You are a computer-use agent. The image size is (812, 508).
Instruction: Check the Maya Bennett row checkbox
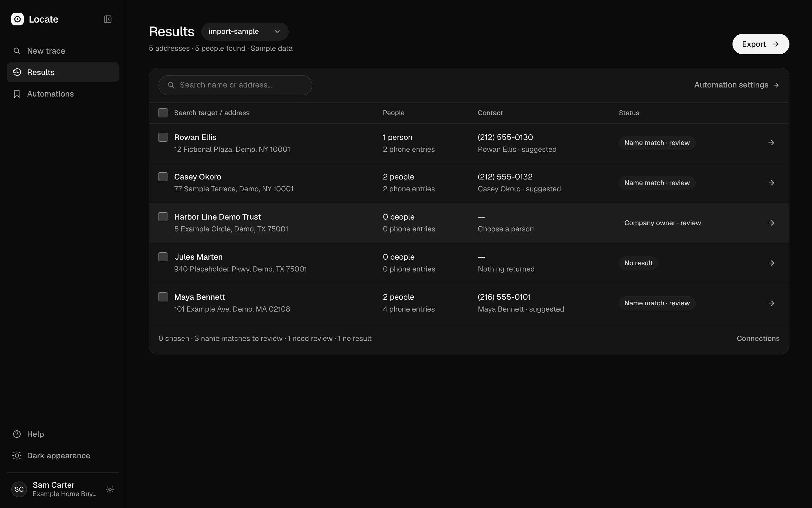point(163,297)
